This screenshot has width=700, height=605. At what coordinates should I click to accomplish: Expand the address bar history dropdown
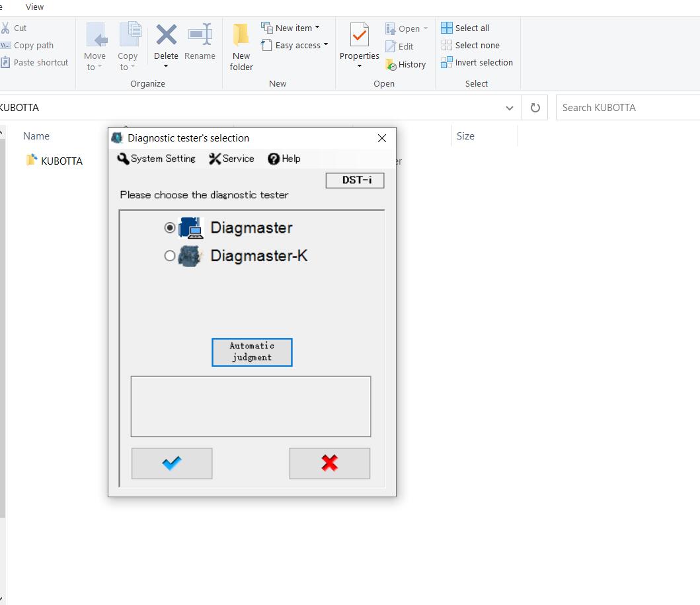(510, 108)
